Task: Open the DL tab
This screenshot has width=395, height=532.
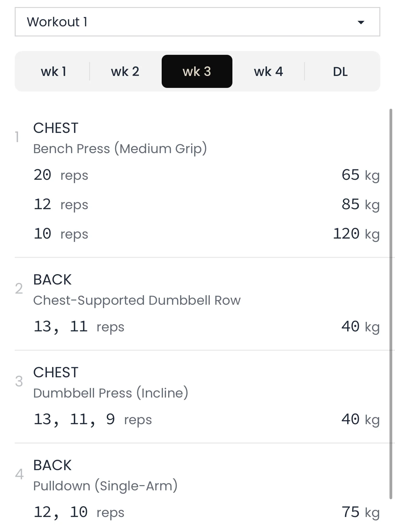Action: coord(340,72)
